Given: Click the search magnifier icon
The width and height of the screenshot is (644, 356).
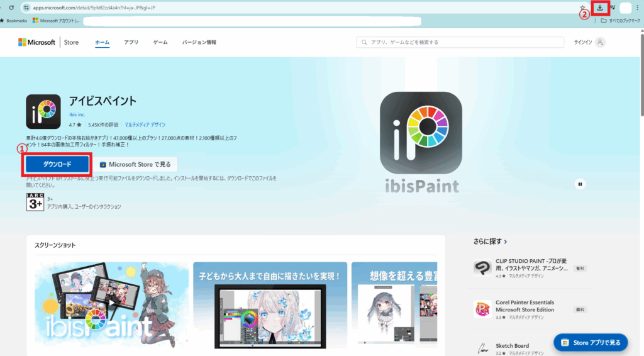Looking at the screenshot, I should [x=364, y=42].
